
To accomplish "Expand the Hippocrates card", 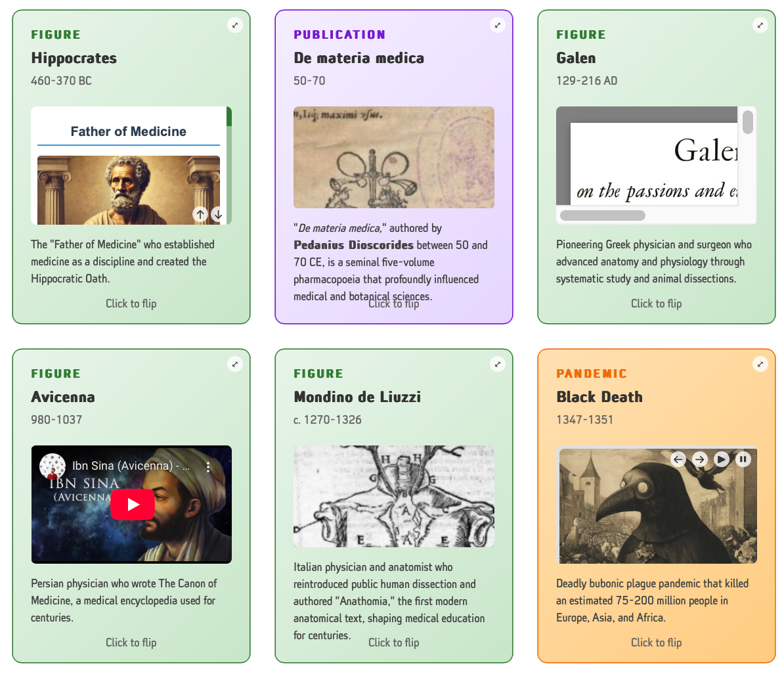I will (235, 25).
